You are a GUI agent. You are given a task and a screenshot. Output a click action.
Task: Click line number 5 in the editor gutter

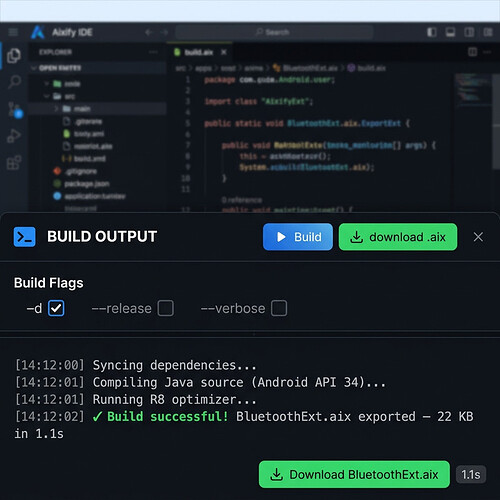[x=188, y=123]
